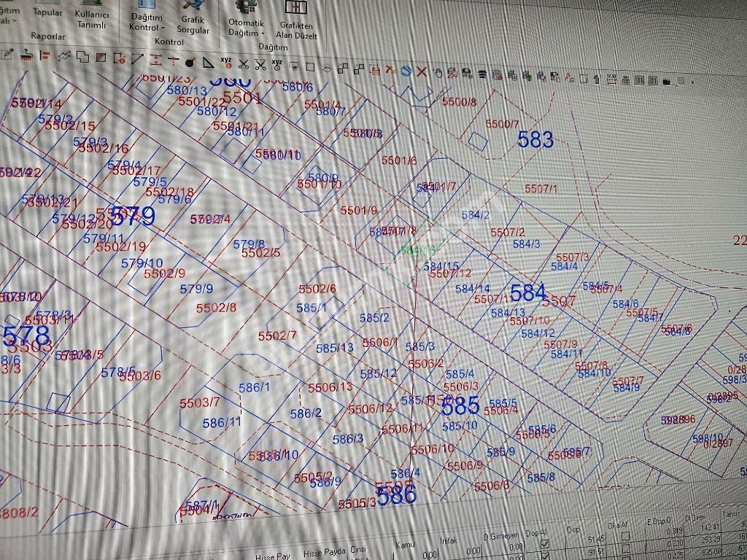Screen dimensions: 747x560
Task: Select parcel 584/16 on the map
Action: coord(418,249)
